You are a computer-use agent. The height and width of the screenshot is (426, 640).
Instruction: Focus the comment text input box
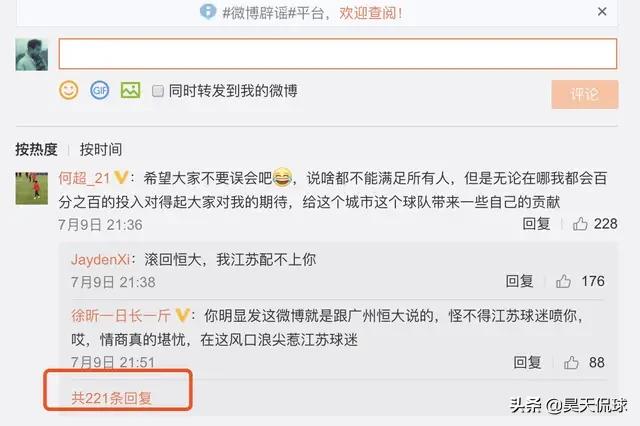(x=338, y=53)
